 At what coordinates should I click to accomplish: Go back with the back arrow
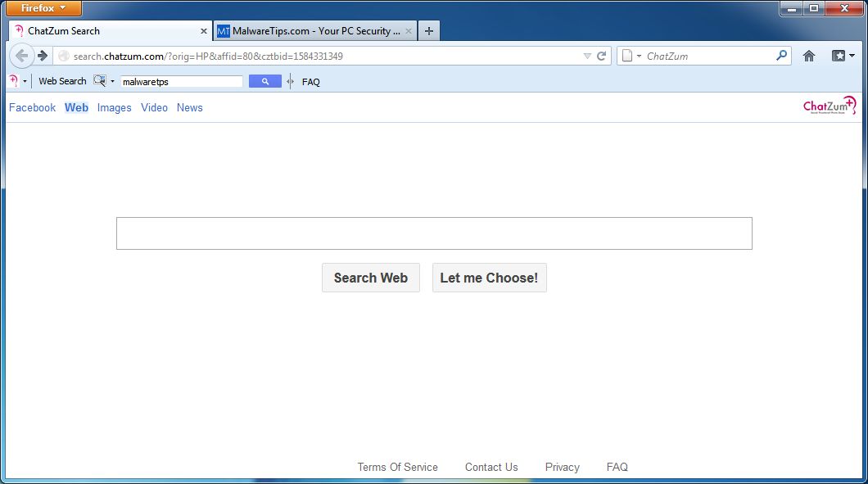tap(21, 56)
